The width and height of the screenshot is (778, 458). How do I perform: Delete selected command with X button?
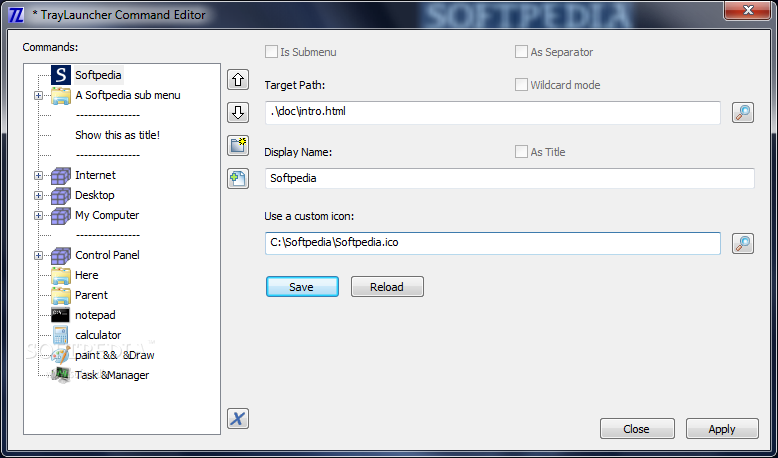click(238, 418)
